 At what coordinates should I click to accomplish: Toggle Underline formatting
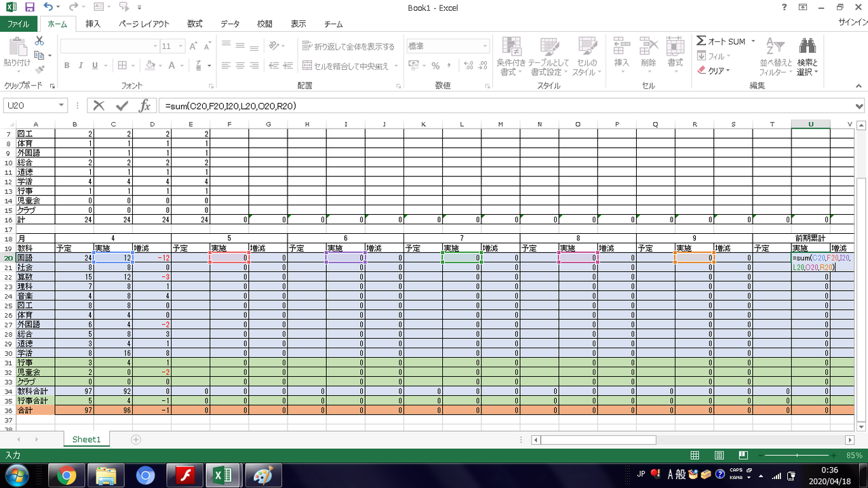(95, 66)
